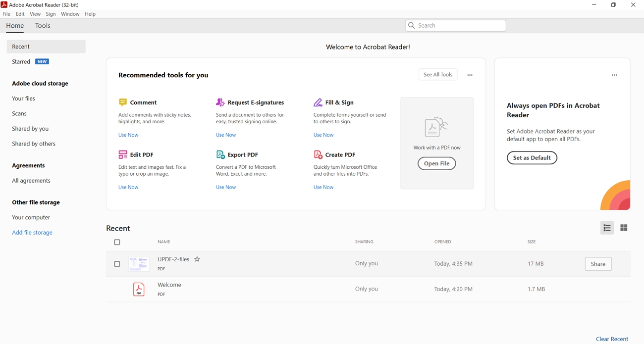
Task: Unstar the UPDF-2-files document
Action: pos(197,259)
